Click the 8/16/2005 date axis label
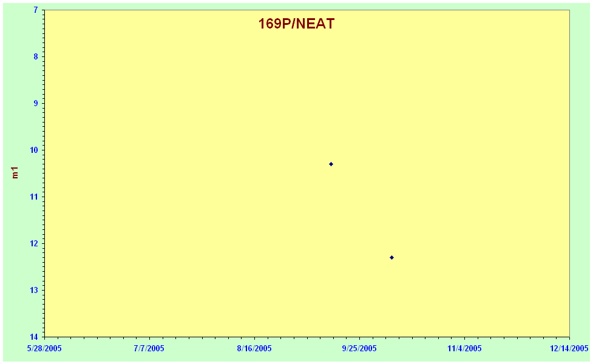Viewport: 593px width, 364px height. click(x=254, y=348)
